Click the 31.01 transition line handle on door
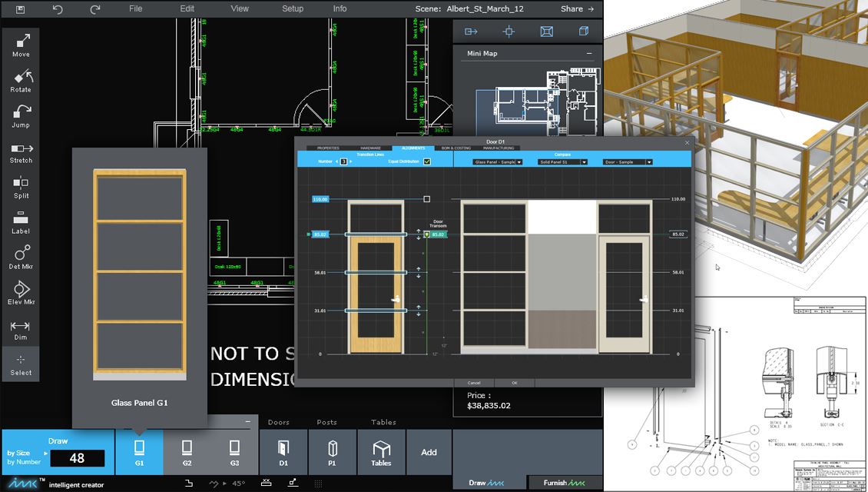 376,311
